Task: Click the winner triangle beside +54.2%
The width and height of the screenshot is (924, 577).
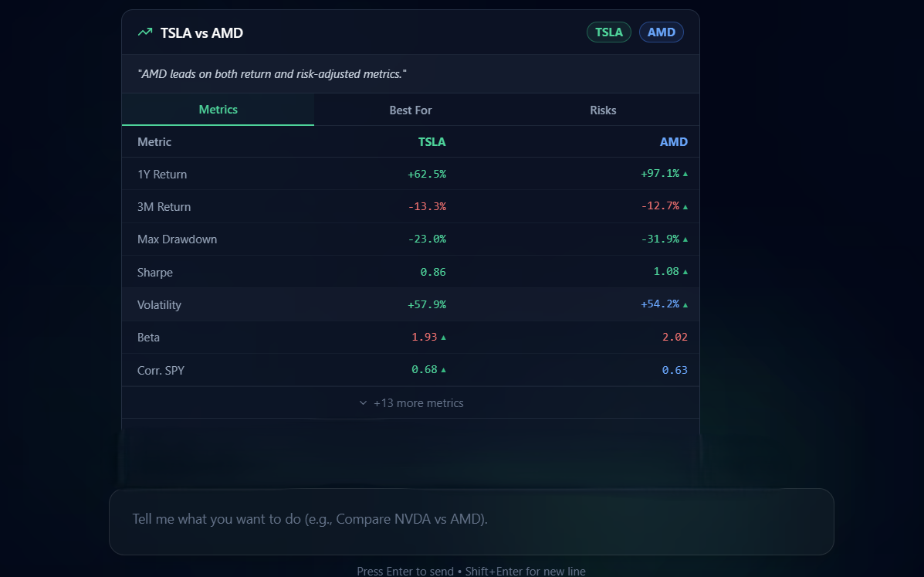Action: (685, 304)
